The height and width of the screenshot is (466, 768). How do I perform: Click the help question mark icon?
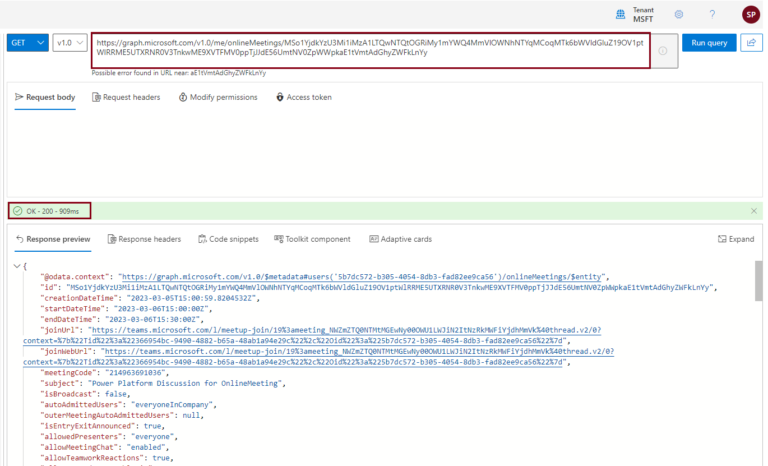click(712, 14)
